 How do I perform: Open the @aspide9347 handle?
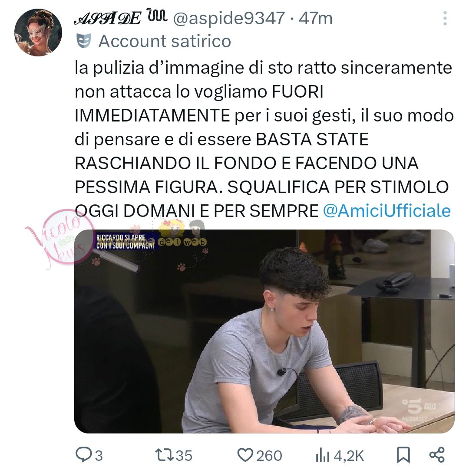point(229,18)
